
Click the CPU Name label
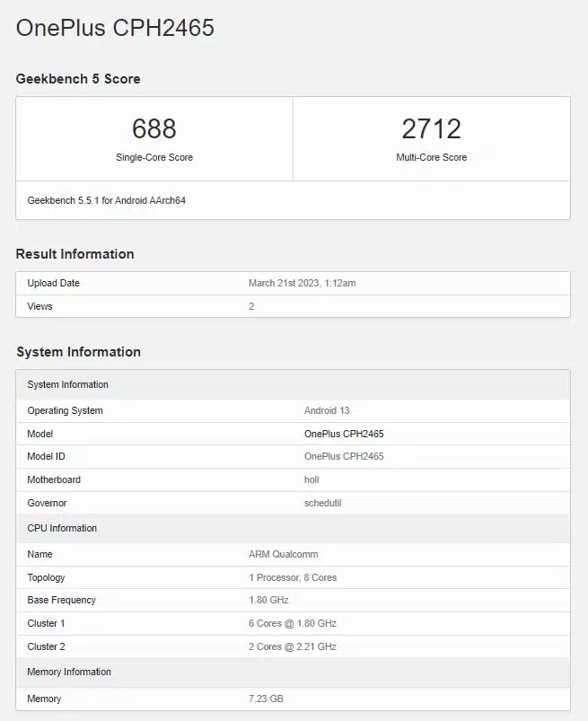click(x=39, y=554)
